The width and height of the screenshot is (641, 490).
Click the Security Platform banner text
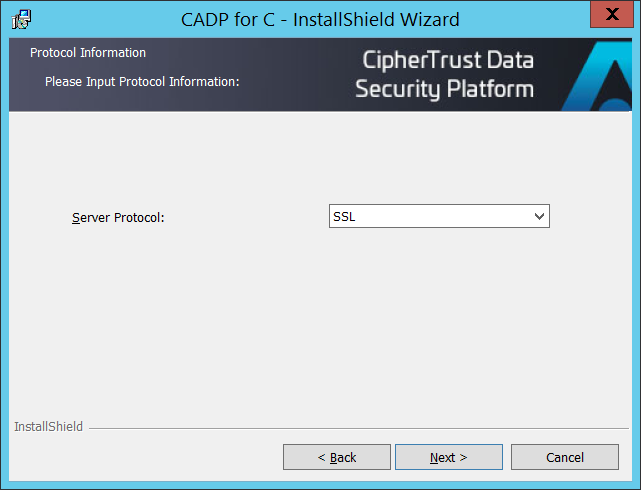click(x=444, y=90)
